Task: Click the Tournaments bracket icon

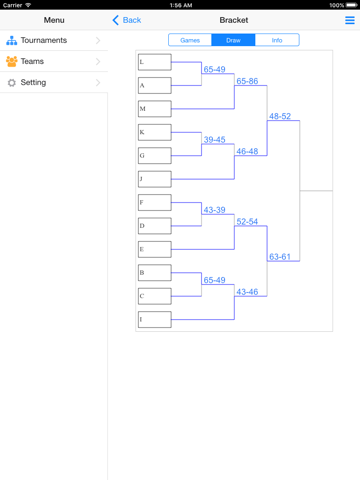Action: pos(12,40)
